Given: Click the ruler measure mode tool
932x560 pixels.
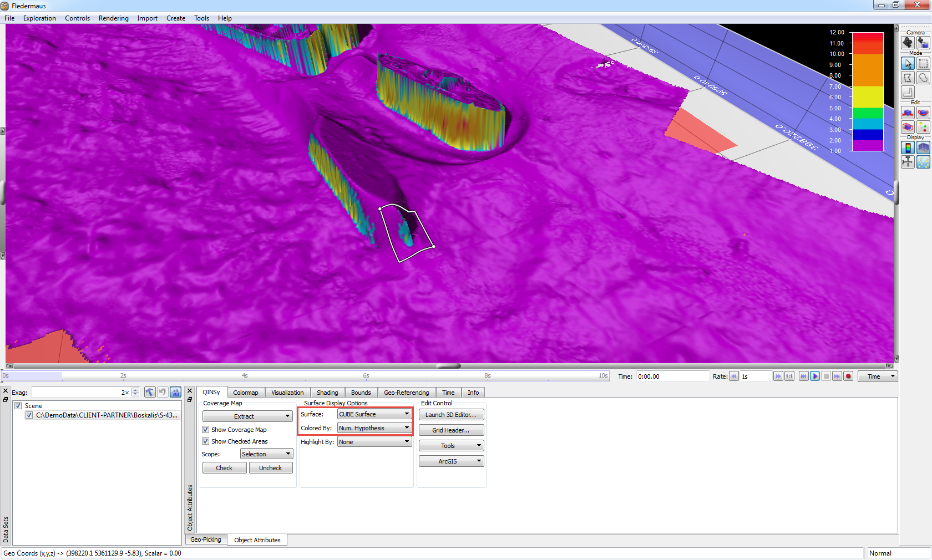Looking at the screenshot, I should (x=908, y=92).
